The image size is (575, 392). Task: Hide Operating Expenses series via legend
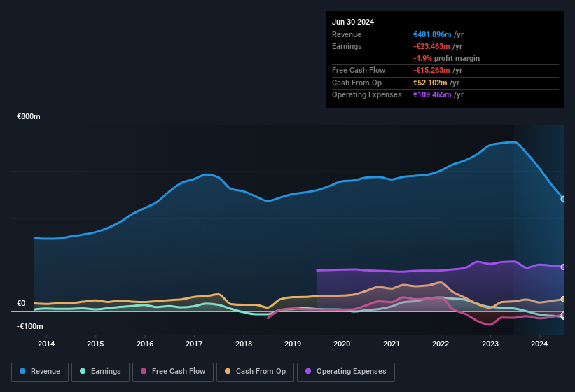(345, 372)
